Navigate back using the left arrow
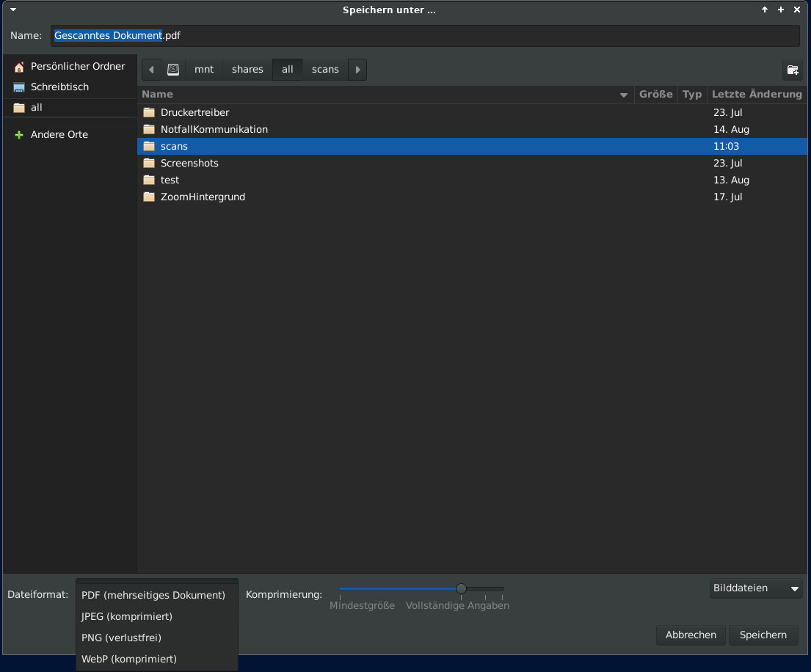 pos(151,69)
